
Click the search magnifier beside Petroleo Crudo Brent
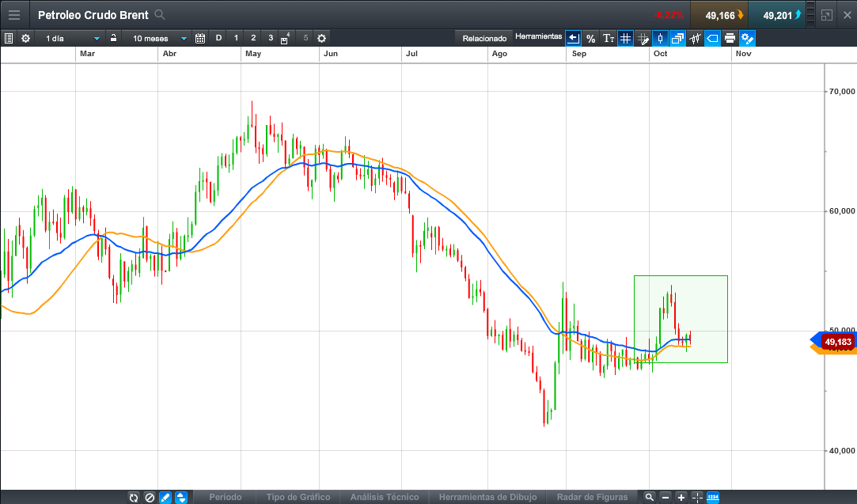click(160, 15)
